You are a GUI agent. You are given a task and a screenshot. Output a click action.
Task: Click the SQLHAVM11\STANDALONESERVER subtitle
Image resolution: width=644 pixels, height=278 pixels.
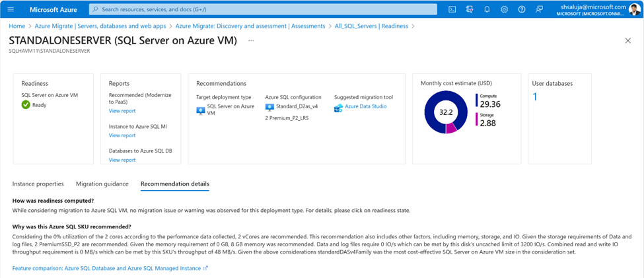50,51
